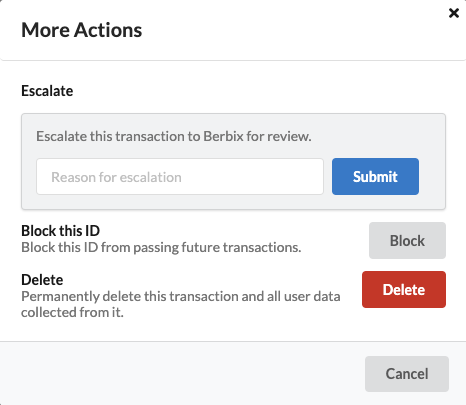Click the blue Submit button
Viewport: 466px width, 405px height.
[375, 177]
